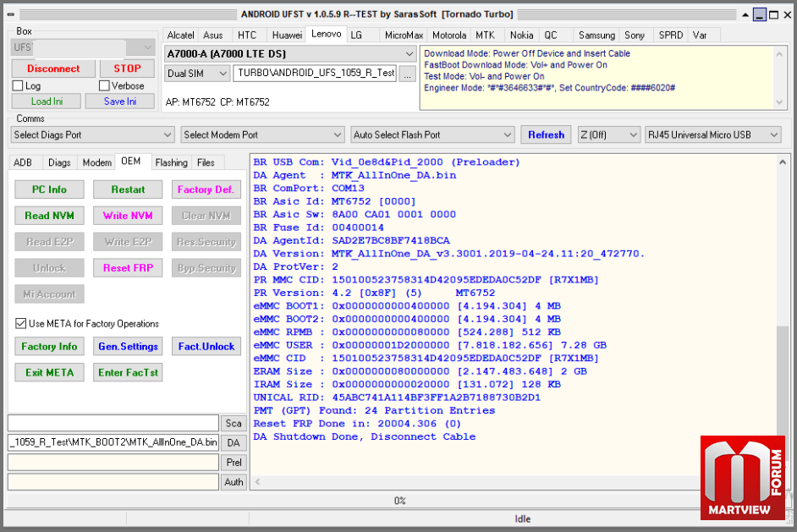Click the Gen.Settings button
This screenshot has width=797, height=532.
click(x=128, y=347)
